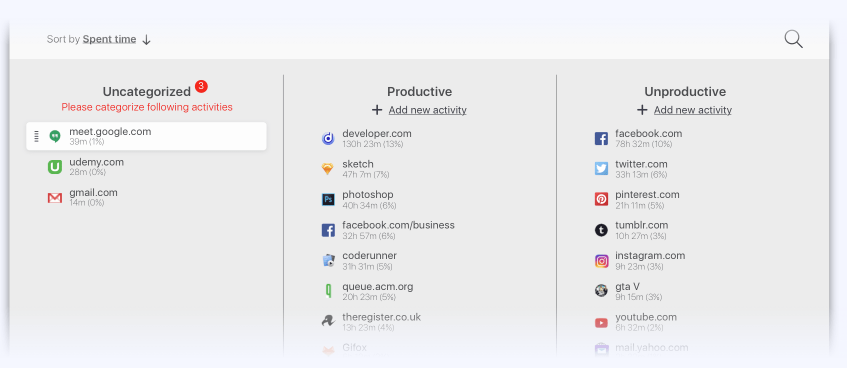Select the facebook.com/business activity name

[x=398, y=225]
